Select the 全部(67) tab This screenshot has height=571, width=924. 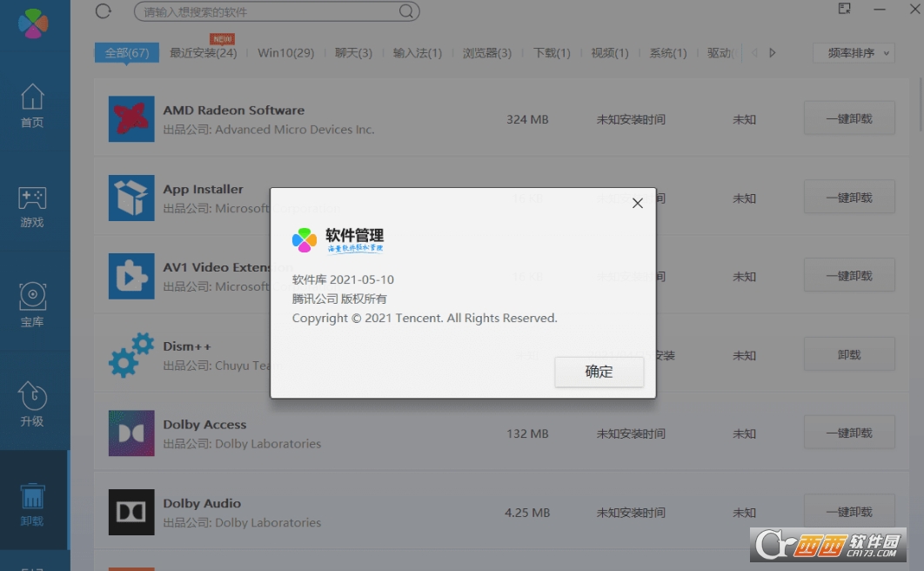127,53
